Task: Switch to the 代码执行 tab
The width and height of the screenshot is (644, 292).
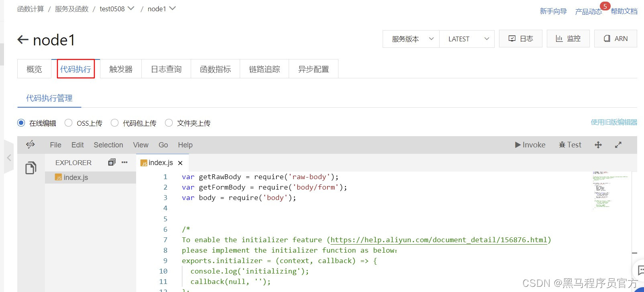Action: click(x=75, y=69)
